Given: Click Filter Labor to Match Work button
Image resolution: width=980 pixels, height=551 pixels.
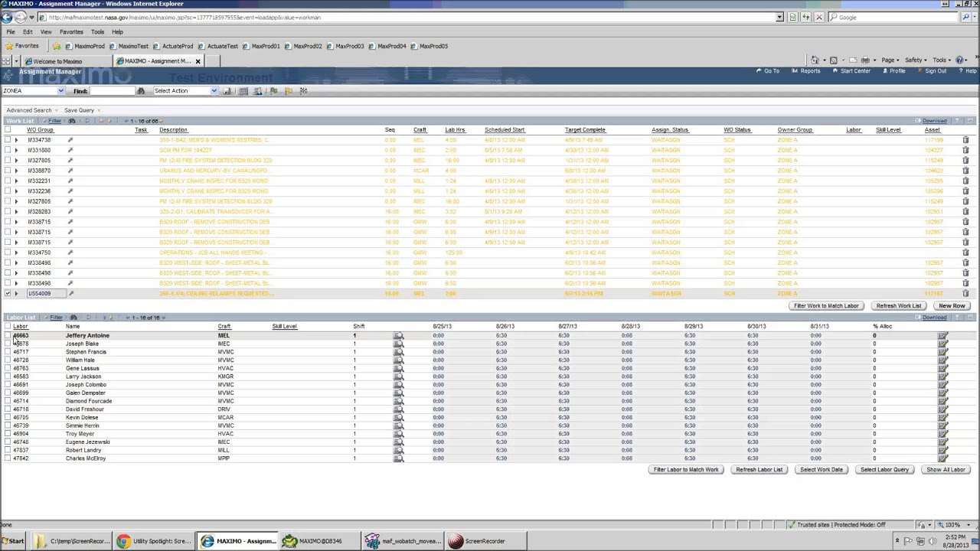Looking at the screenshot, I should (686, 470).
